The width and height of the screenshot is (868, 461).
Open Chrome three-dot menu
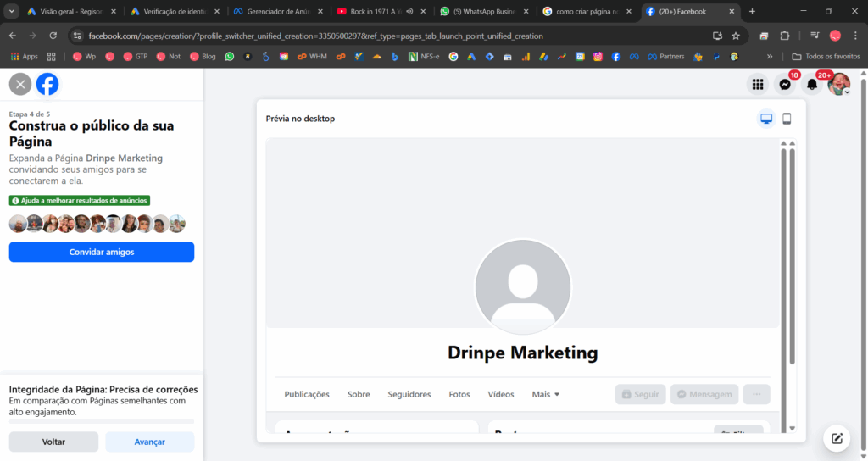tap(855, 36)
